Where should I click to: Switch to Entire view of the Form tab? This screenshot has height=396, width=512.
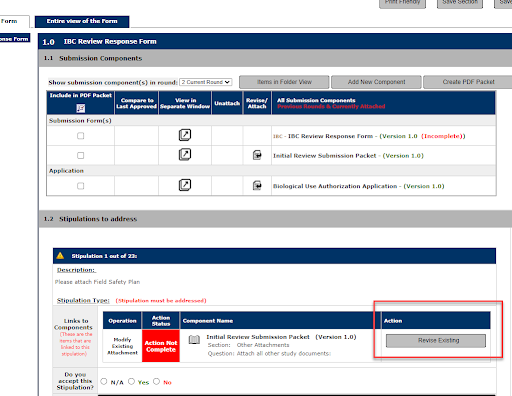[82, 21]
